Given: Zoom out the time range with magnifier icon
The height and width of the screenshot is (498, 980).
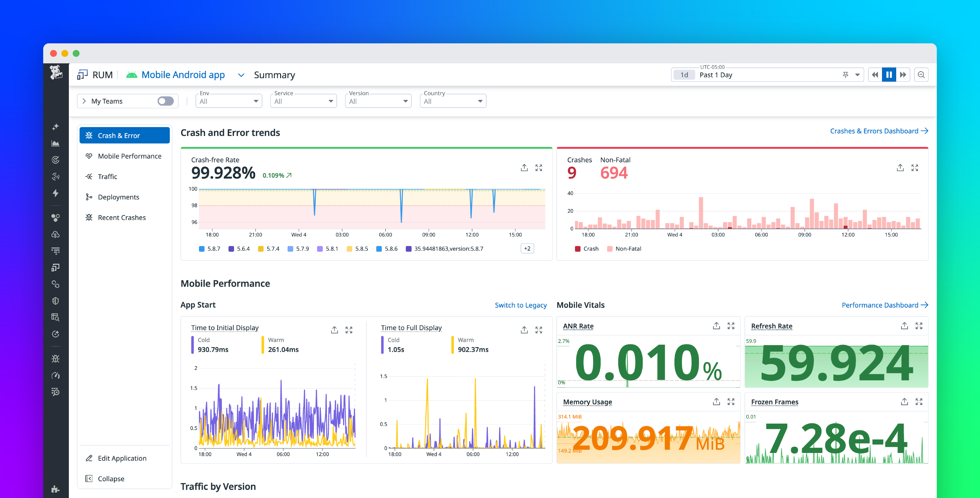Looking at the screenshot, I should pos(921,75).
